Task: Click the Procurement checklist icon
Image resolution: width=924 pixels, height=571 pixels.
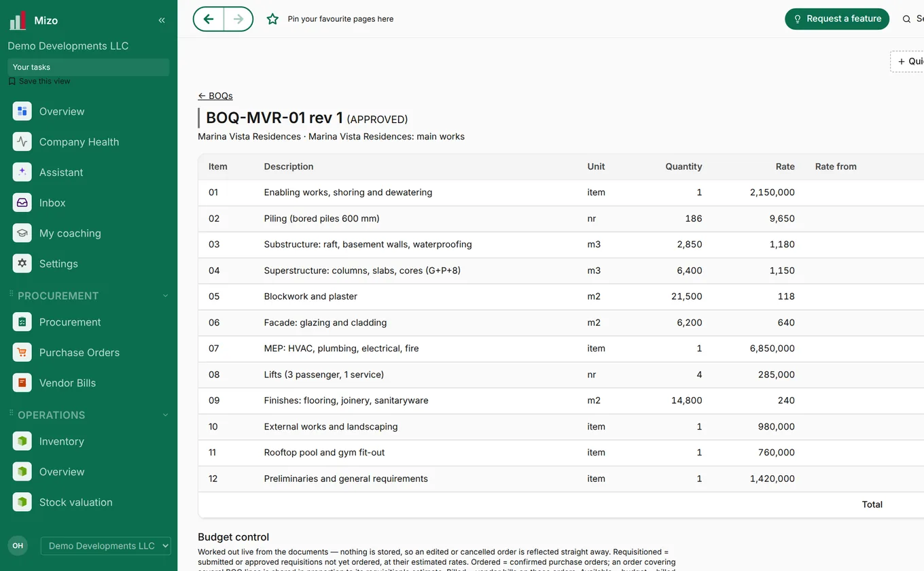Action: (x=22, y=322)
